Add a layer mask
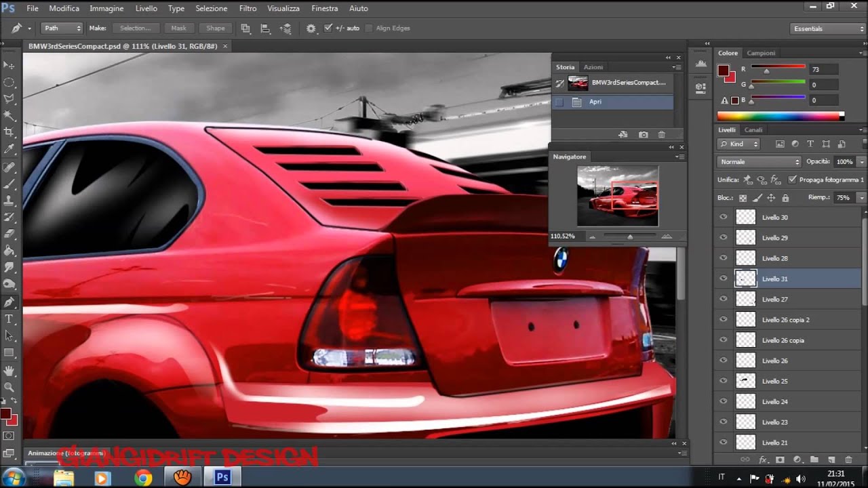This screenshot has width=868, height=488. (780, 460)
